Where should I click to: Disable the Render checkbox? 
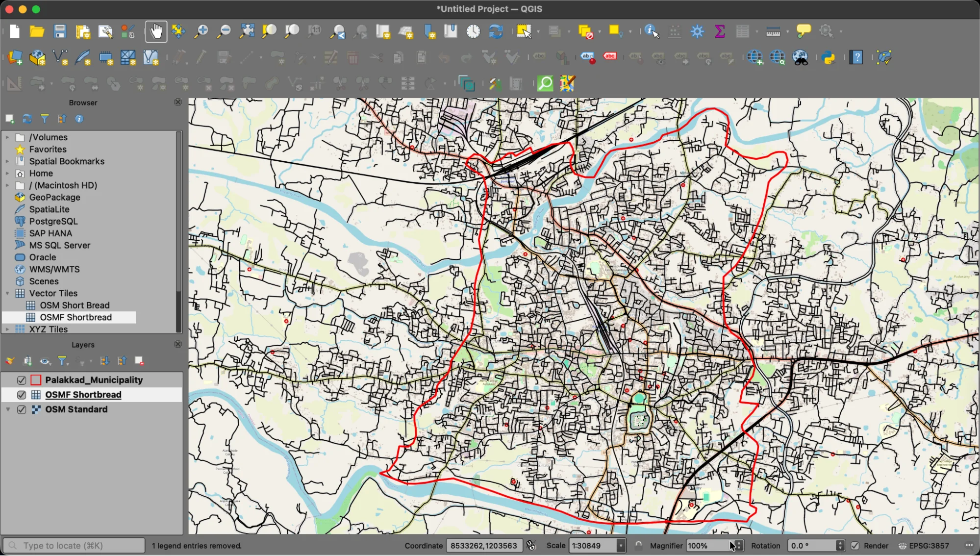click(855, 545)
